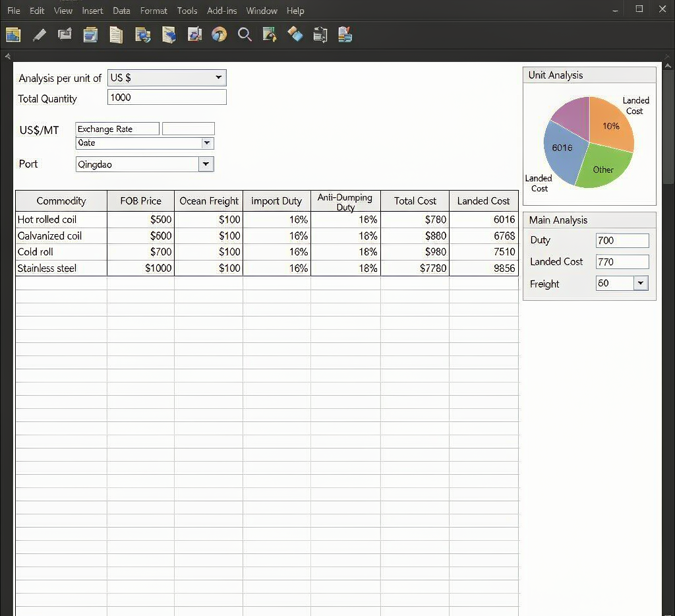Select the 'Hot rolled coil' cell
The image size is (675, 616).
tap(61, 219)
